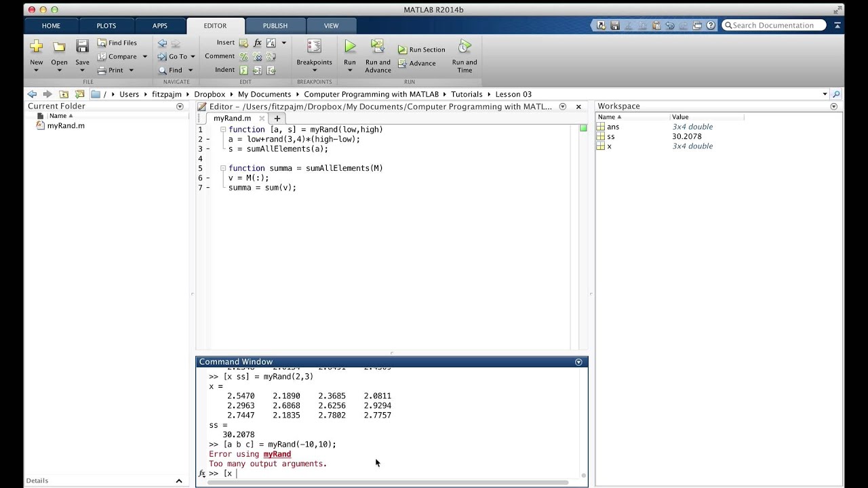The width and height of the screenshot is (868, 488).
Task: Apply smart indent icon next to Indent
Action: click(243, 70)
